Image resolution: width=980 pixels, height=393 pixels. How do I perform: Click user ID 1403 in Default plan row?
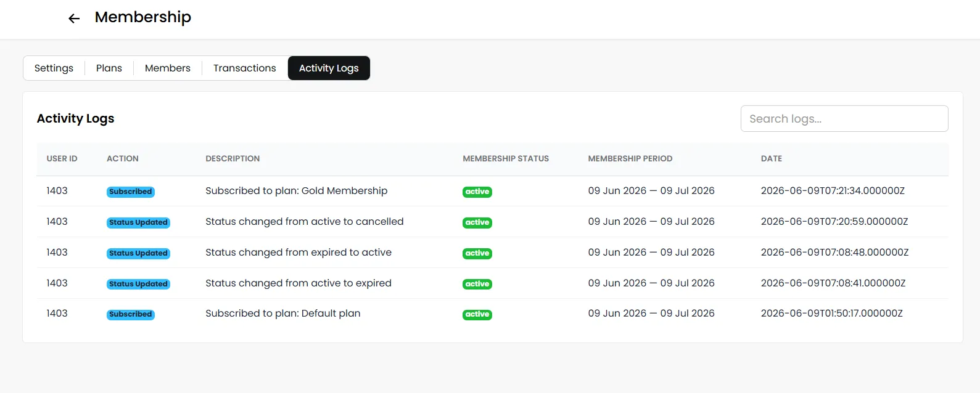(x=57, y=314)
